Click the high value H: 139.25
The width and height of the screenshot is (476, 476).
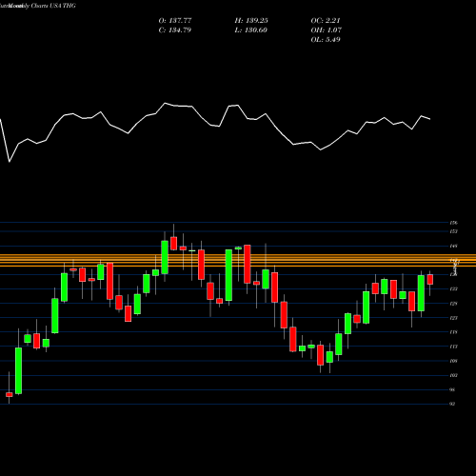click(x=251, y=21)
